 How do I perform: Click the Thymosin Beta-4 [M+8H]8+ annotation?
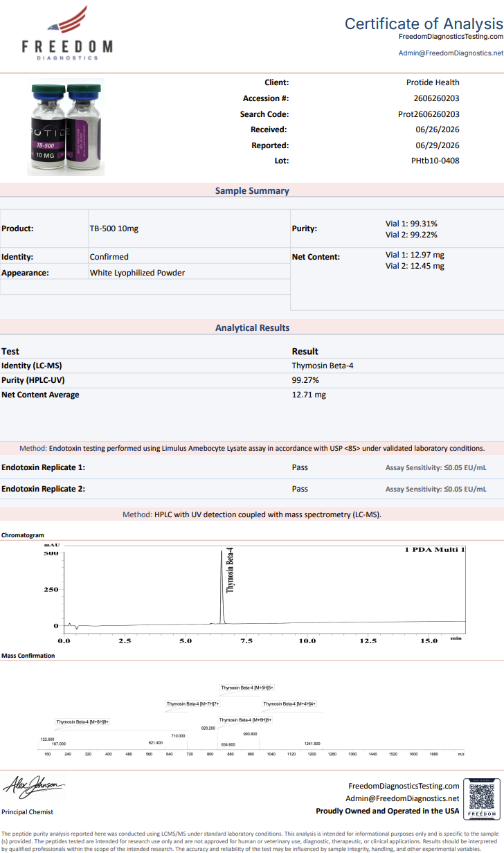(x=82, y=721)
